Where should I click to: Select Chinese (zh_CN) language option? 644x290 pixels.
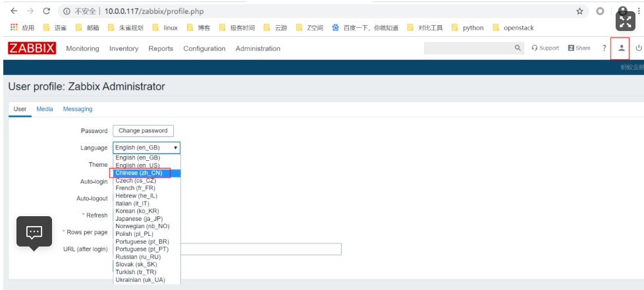pyautogui.click(x=147, y=173)
